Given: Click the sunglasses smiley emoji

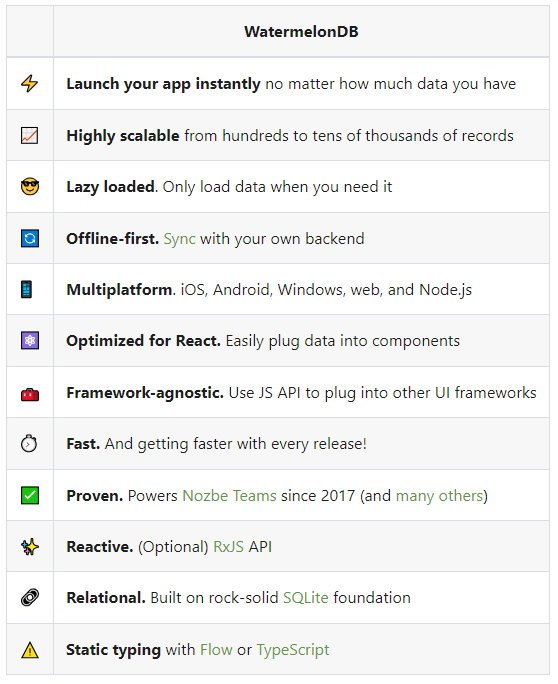Looking at the screenshot, I should tap(30, 186).
